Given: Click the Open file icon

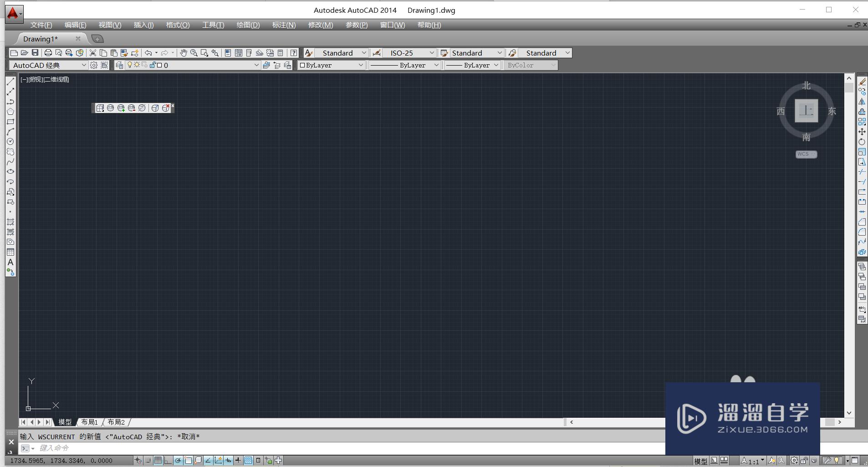Looking at the screenshot, I should pos(25,53).
